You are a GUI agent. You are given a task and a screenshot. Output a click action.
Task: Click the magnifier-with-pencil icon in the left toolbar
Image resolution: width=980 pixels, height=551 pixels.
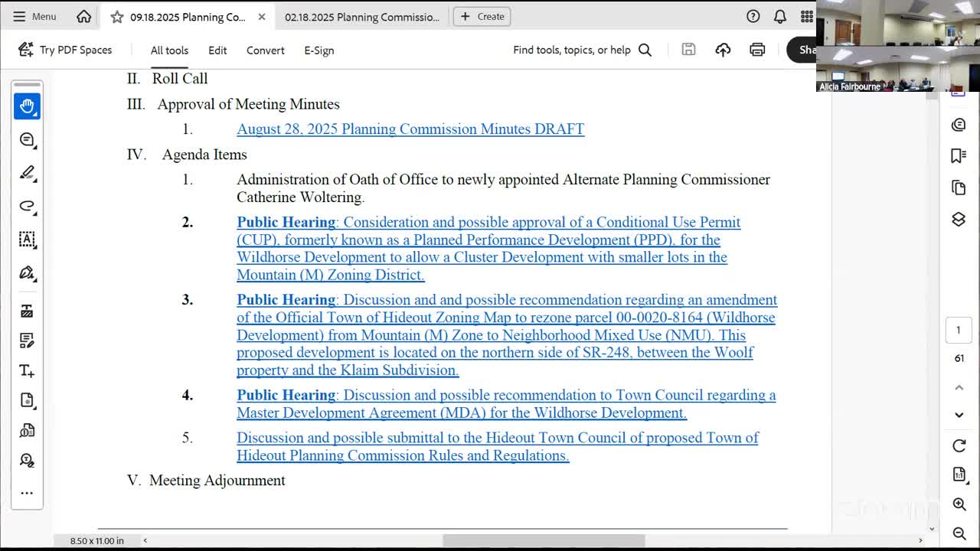point(28,460)
